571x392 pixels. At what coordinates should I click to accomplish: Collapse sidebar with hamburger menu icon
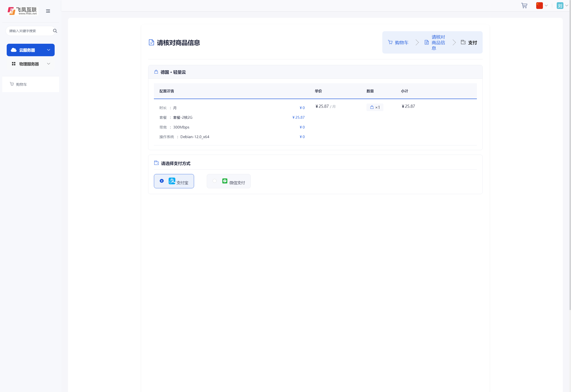(x=48, y=11)
